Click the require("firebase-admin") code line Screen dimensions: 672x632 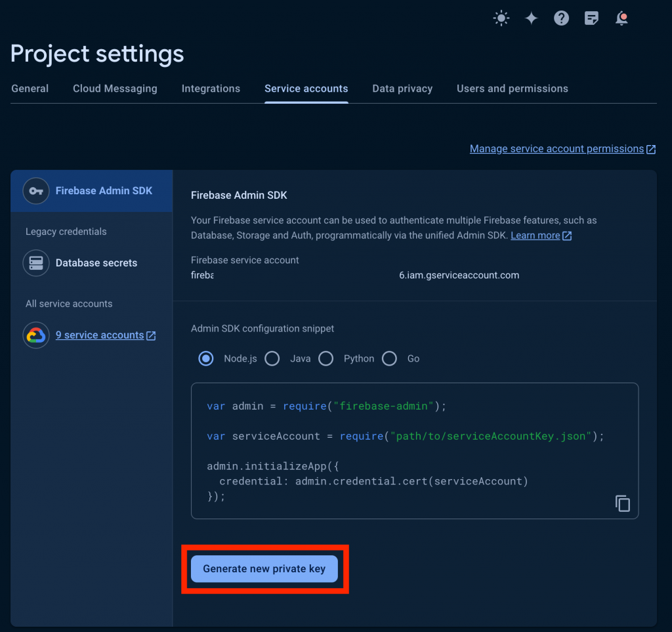click(327, 406)
